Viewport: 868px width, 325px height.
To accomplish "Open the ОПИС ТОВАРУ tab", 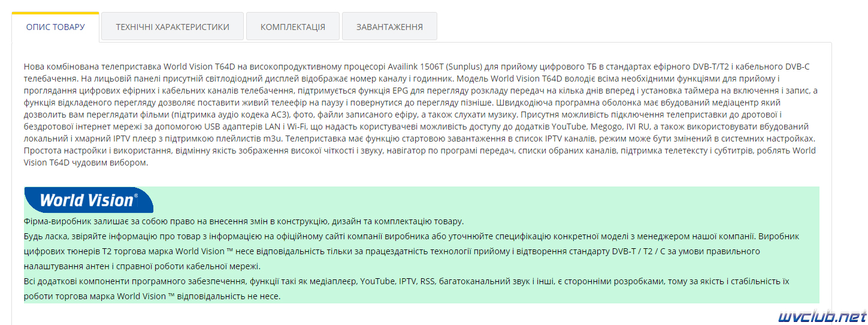I will pyautogui.click(x=55, y=27).
